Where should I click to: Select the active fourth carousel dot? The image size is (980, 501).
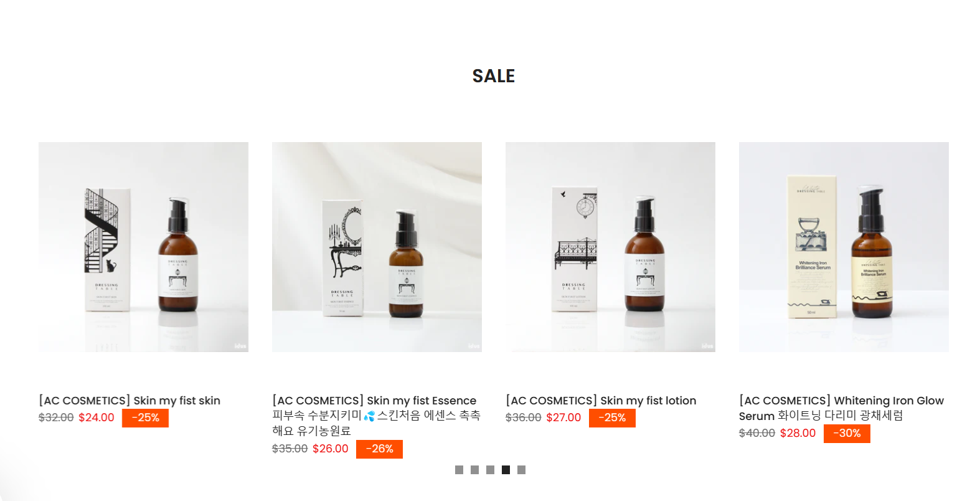506,470
